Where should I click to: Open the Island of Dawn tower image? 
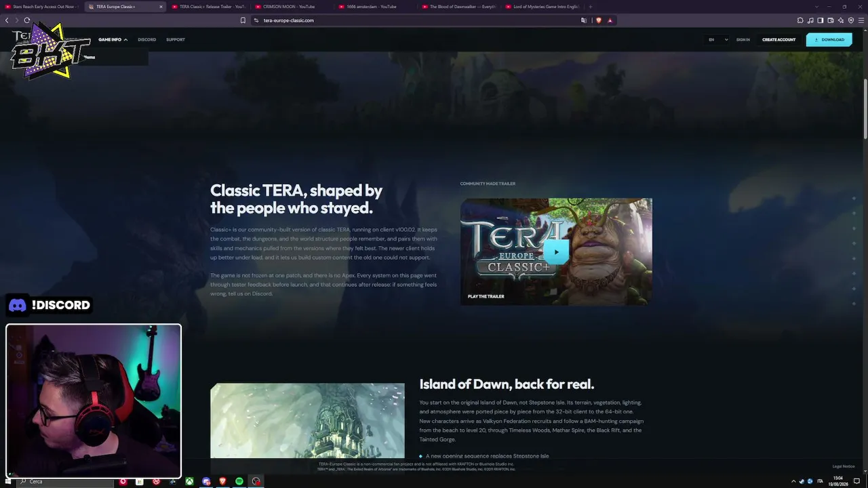(x=307, y=421)
